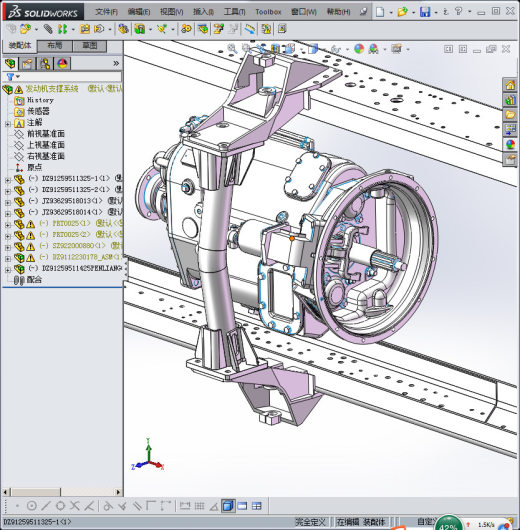The width and height of the screenshot is (520, 530).
Task: Toggle the four-view viewport button at bottom
Action: click(x=257, y=506)
